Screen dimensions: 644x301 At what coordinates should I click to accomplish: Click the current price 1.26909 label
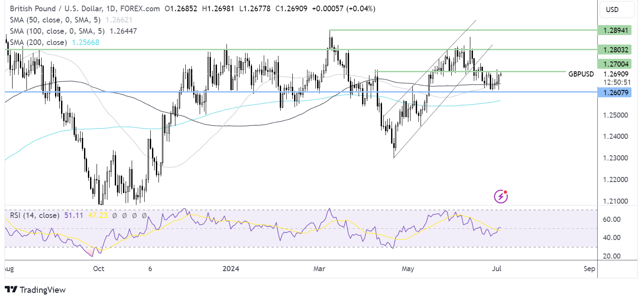[615, 74]
